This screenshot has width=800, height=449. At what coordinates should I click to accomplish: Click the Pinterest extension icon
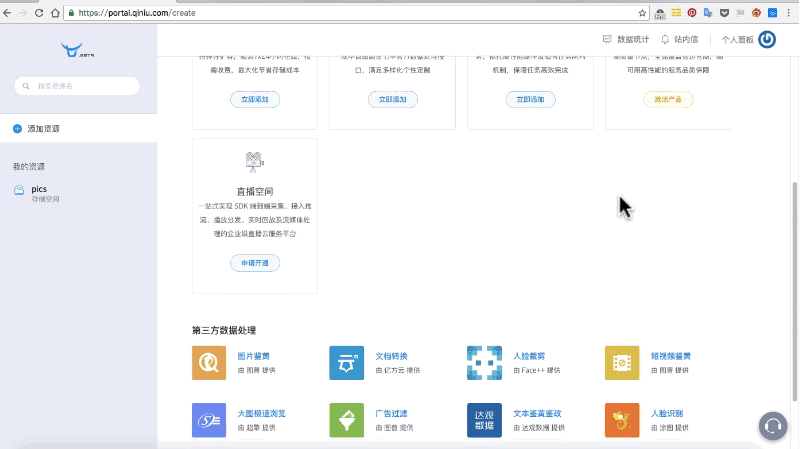tap(692, 13)
